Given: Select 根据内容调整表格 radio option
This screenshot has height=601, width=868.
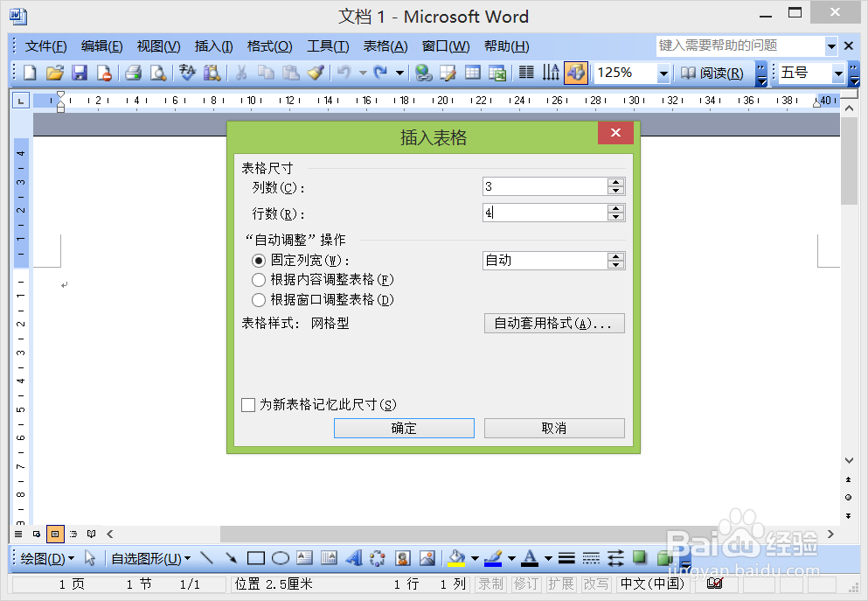Looking at the screenshot, I should pos(259,280).
